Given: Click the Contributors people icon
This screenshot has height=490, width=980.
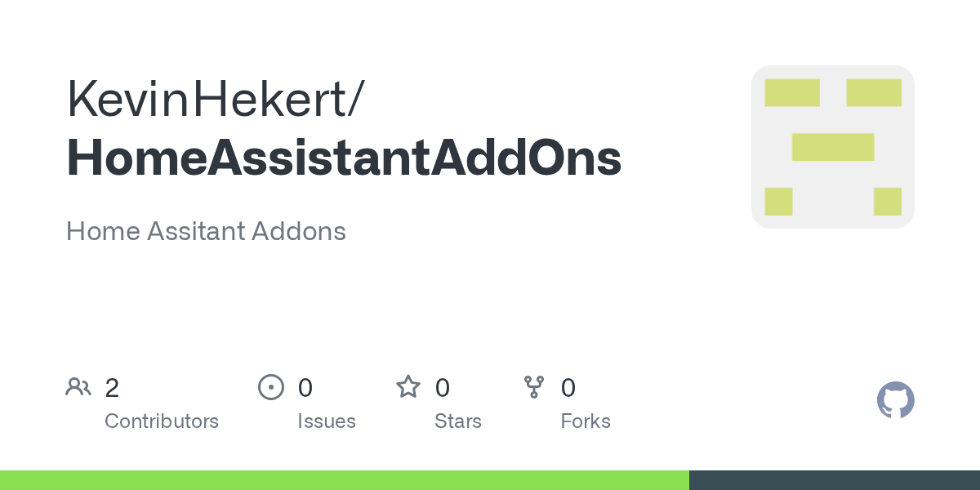Looking at the screenshot, I should pos(78,386).
